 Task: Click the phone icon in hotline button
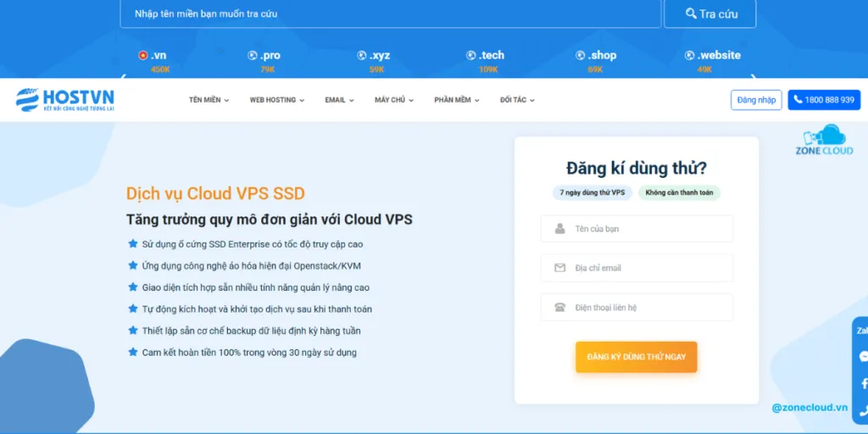(798, 100)
